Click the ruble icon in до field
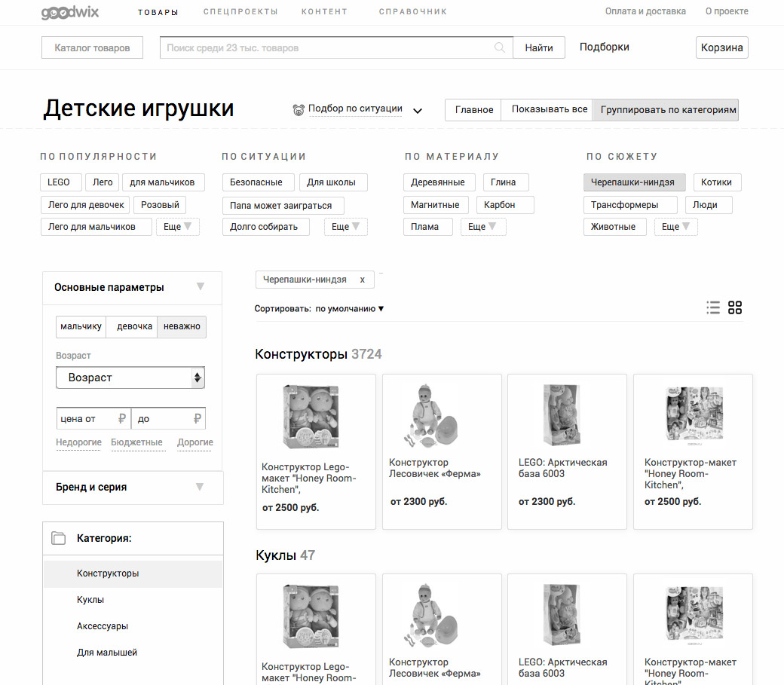 (x=198, y=418)
